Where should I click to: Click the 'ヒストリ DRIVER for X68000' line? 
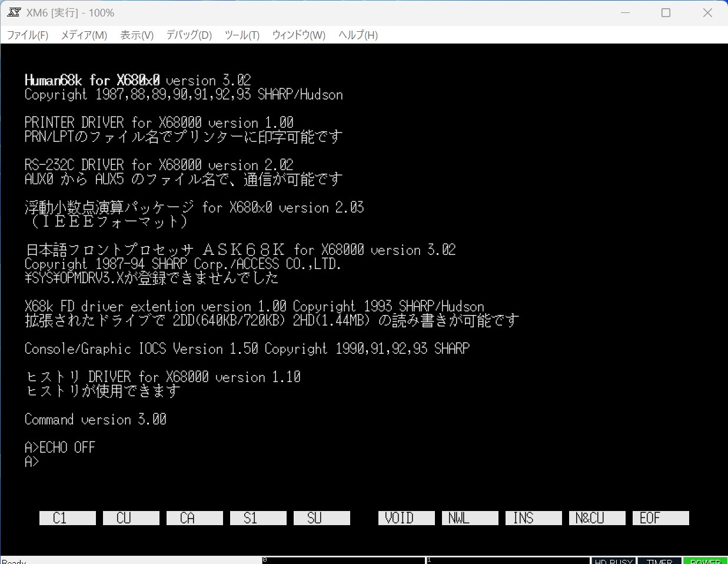[x=162, y=377]
